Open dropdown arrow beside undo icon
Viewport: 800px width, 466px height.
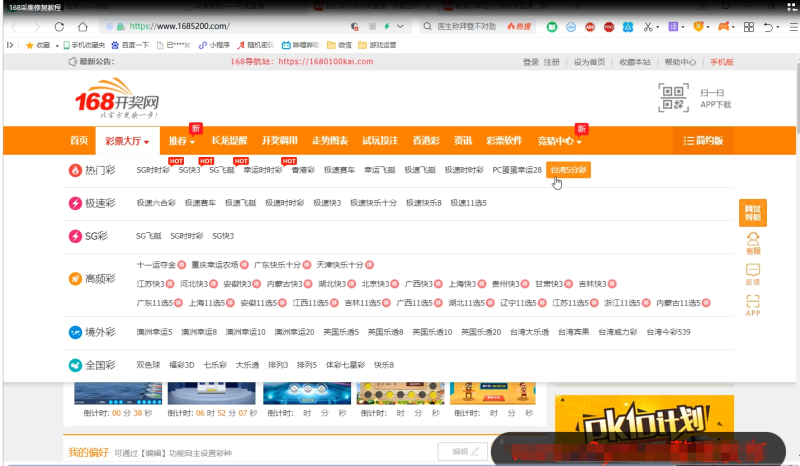[778, 27]
